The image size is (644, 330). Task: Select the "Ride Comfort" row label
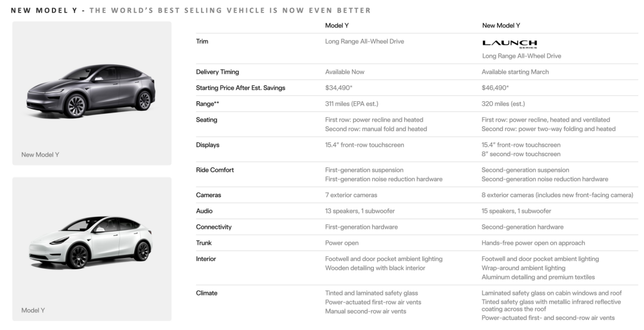tap(215, 170)
